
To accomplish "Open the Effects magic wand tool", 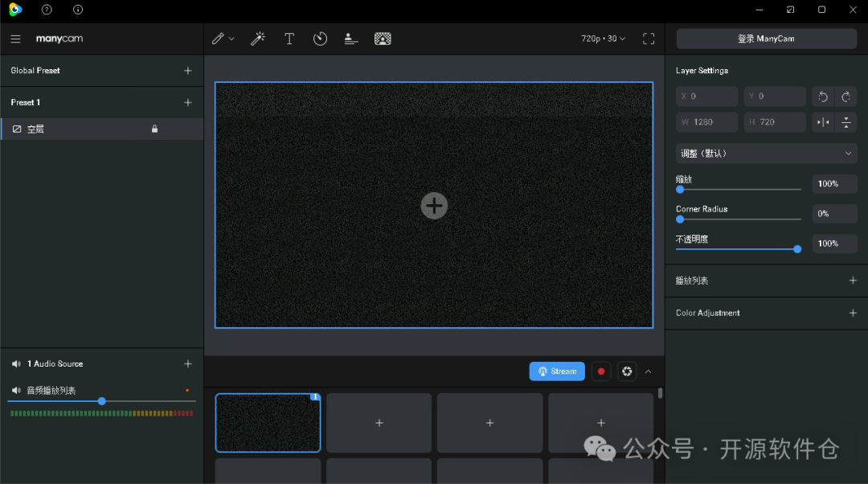I will point(257,39).
